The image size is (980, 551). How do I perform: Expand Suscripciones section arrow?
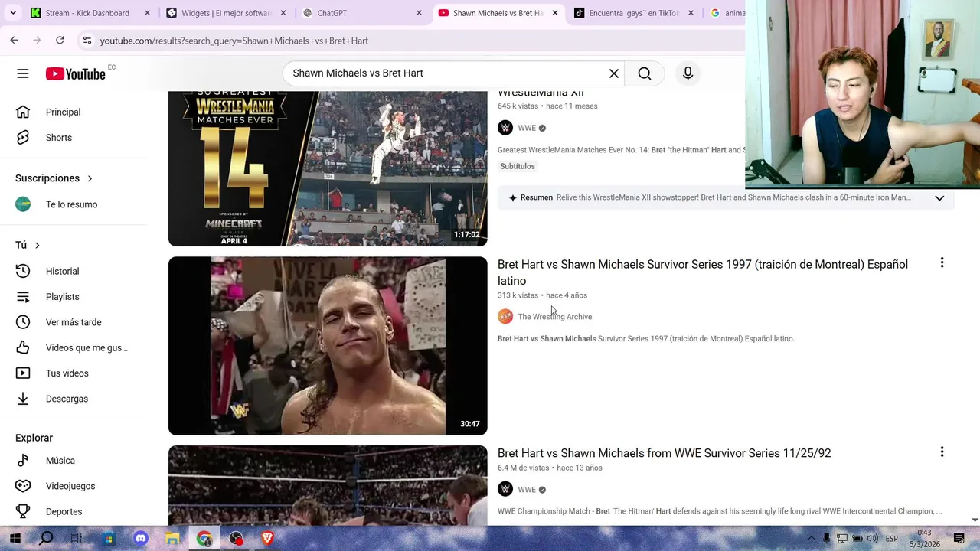click(90, 178)
